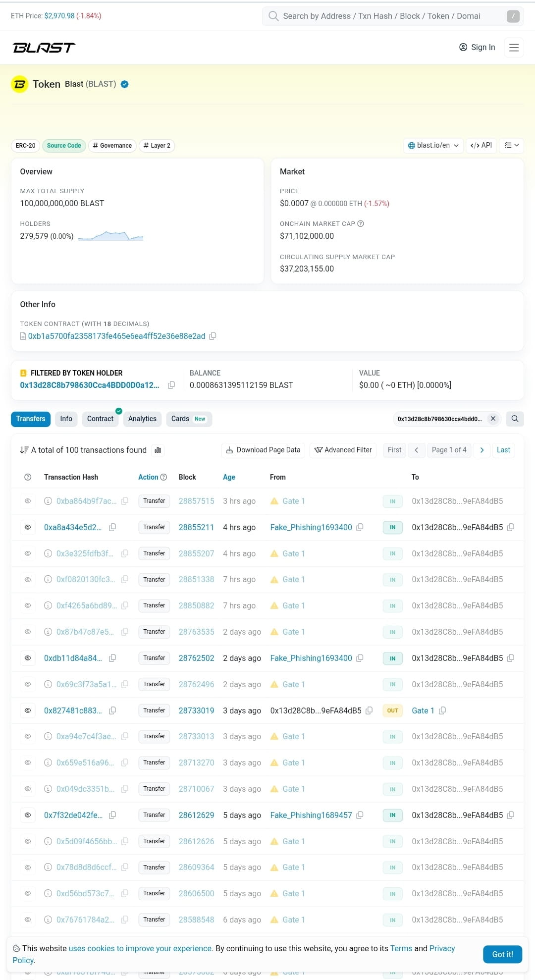Go to the next transfers page arrow

(482, 450)
